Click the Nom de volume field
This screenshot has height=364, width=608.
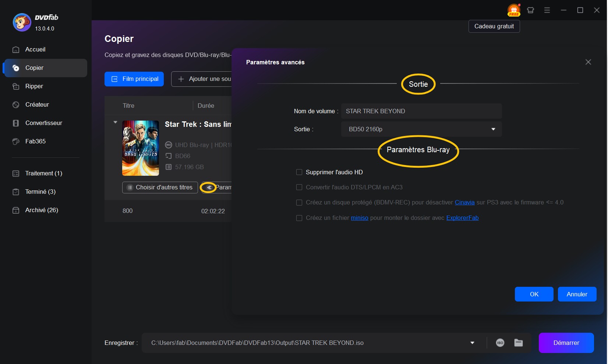click(x=421, y=111)
